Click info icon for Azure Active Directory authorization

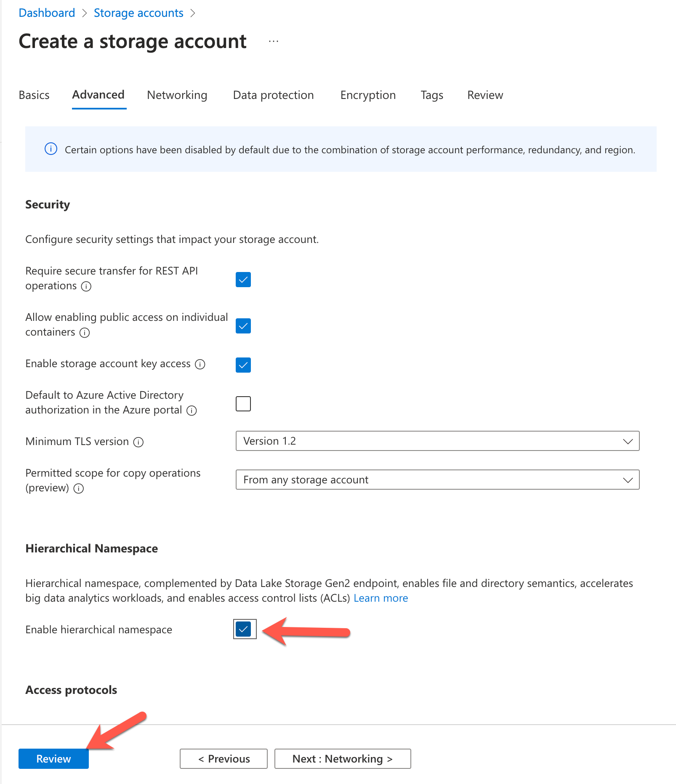point(192,411)
